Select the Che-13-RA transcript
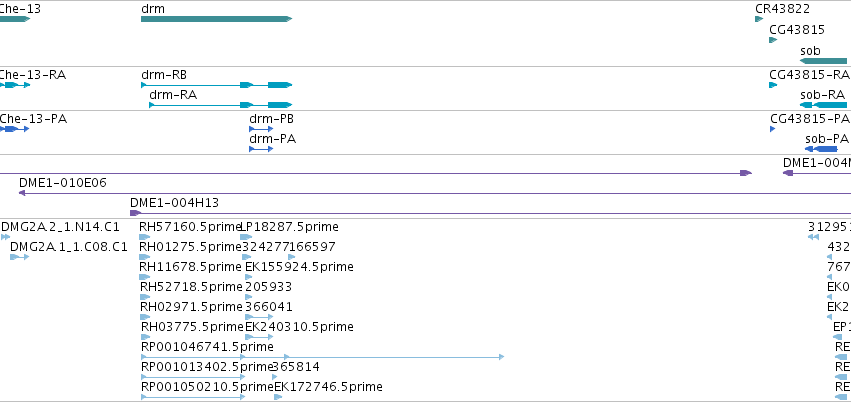Image resolution: width=851 pixels, height=402 pixels. click(x=15, y=85)
